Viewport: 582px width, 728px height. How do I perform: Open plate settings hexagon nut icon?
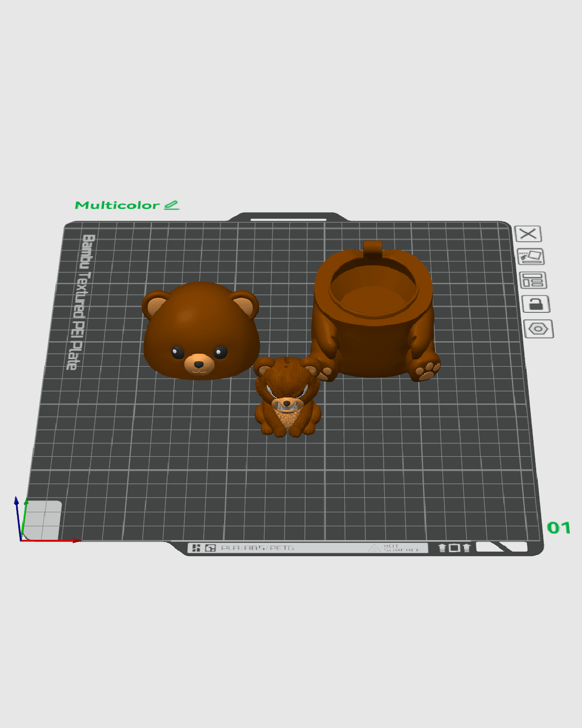tap(539, 329)
